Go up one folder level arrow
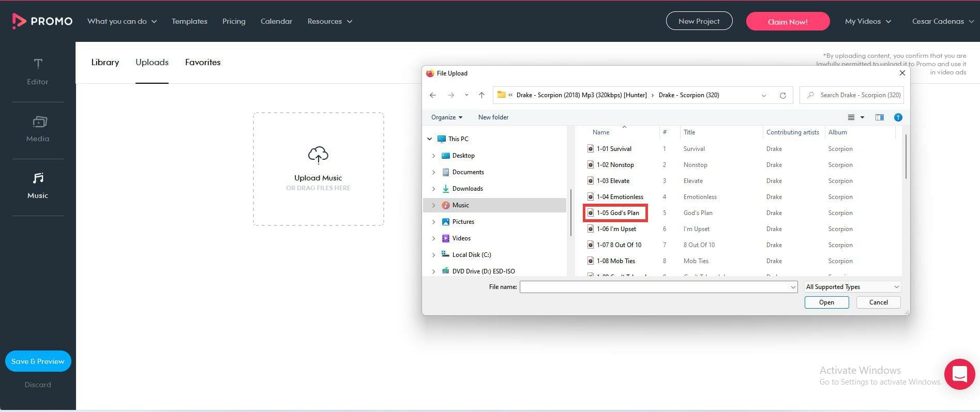This screenshot has width=980, height=412. [481, 95]
